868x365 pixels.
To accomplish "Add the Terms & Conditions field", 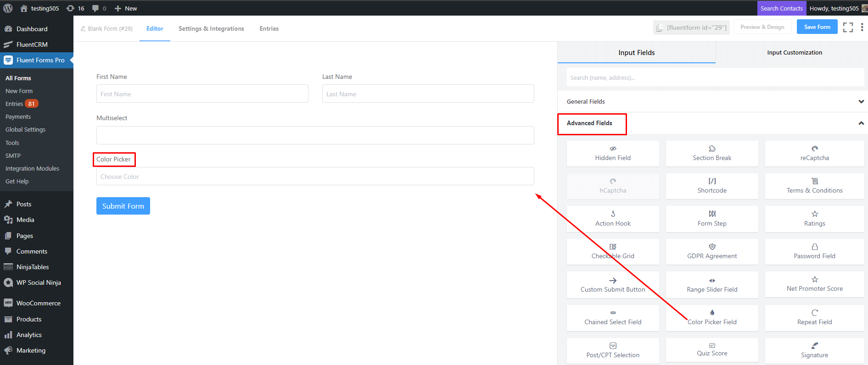I will (x=814, y=186).
